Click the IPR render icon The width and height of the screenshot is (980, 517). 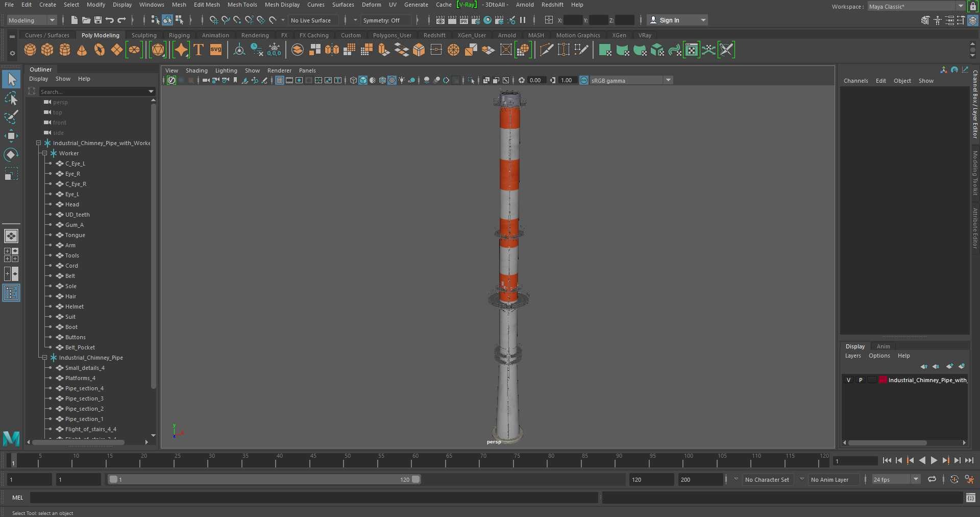click(x=464, y=20)
